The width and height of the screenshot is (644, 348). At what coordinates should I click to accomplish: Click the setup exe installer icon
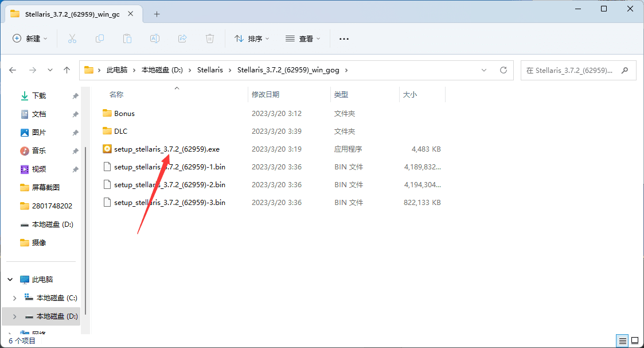pos(107,149)
